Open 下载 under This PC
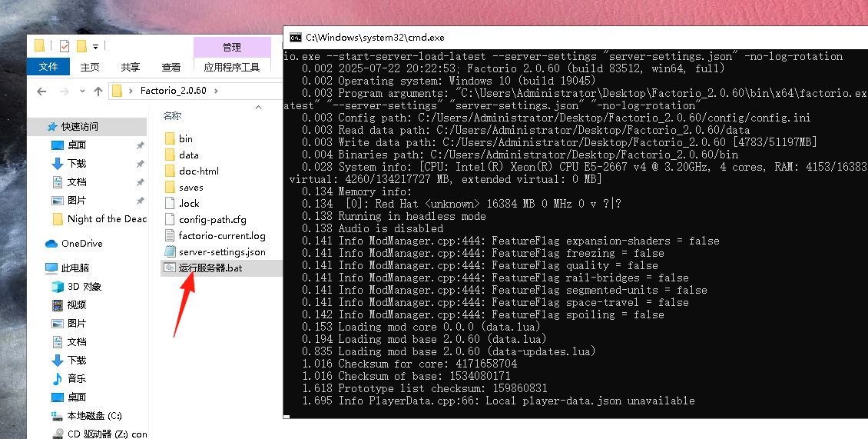The width and height of the screenshot is (868, 439). tap(76, 360)
